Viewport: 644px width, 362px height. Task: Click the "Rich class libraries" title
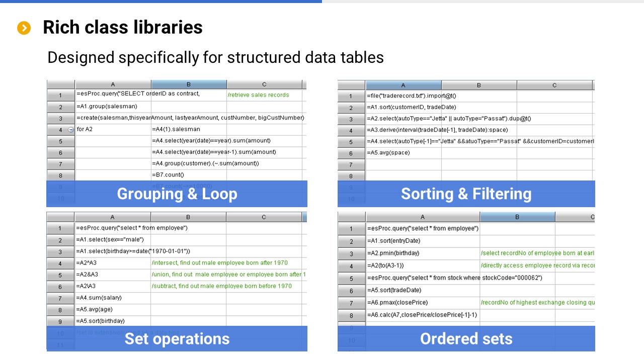click(122, 27)
